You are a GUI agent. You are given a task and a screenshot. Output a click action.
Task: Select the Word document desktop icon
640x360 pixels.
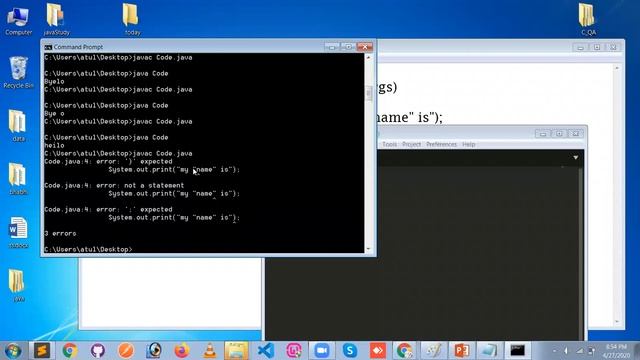tap(18, 233)
